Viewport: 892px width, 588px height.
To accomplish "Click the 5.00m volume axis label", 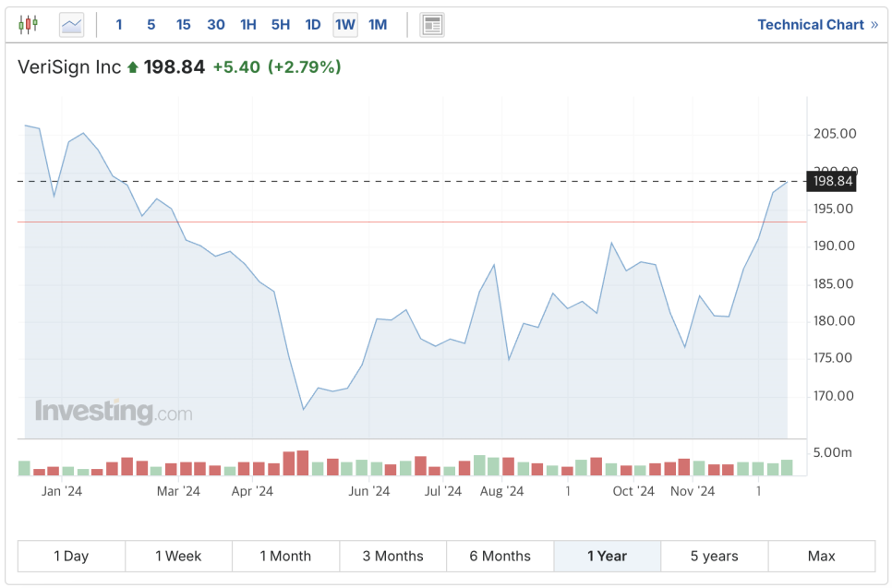I will click(x=832, y=452).
